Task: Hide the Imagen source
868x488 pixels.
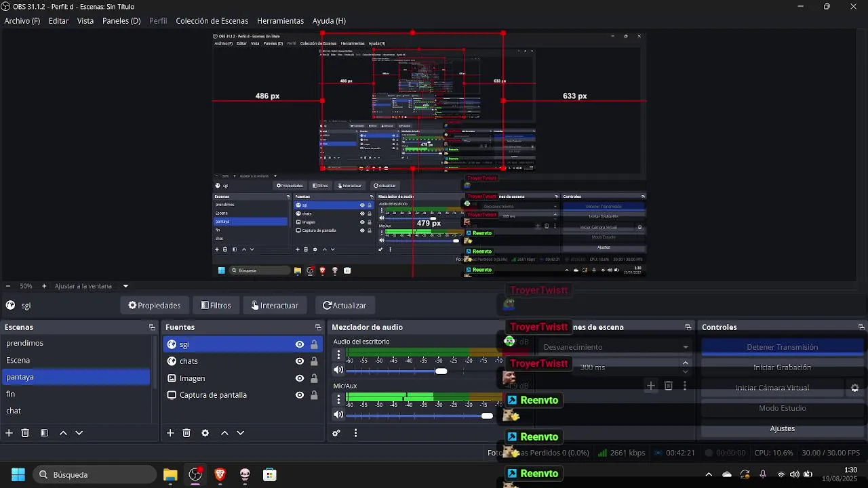Action: coord(299,378)
